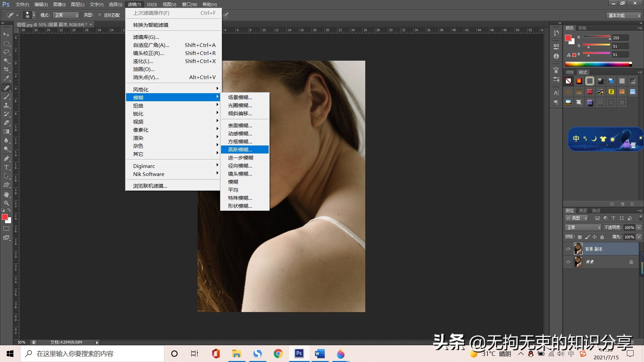644x362 pixels.
Task: Enable the 近似匹配 radio option
Action: pos(100,15)
